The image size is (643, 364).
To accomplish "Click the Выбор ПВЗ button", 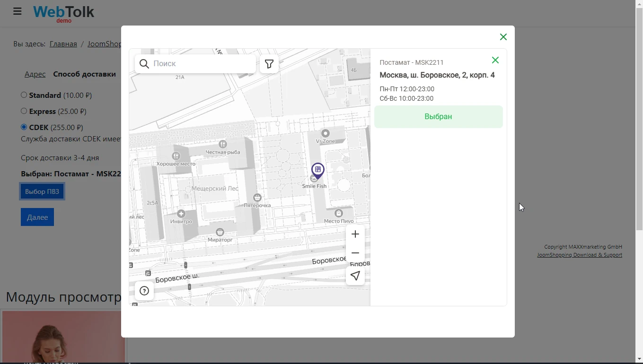I will [42, 191].
